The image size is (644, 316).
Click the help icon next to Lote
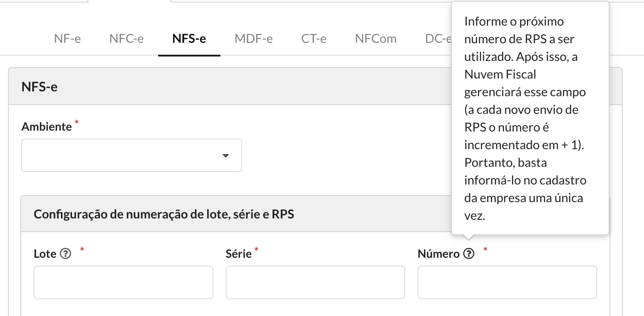pos(65,254)
